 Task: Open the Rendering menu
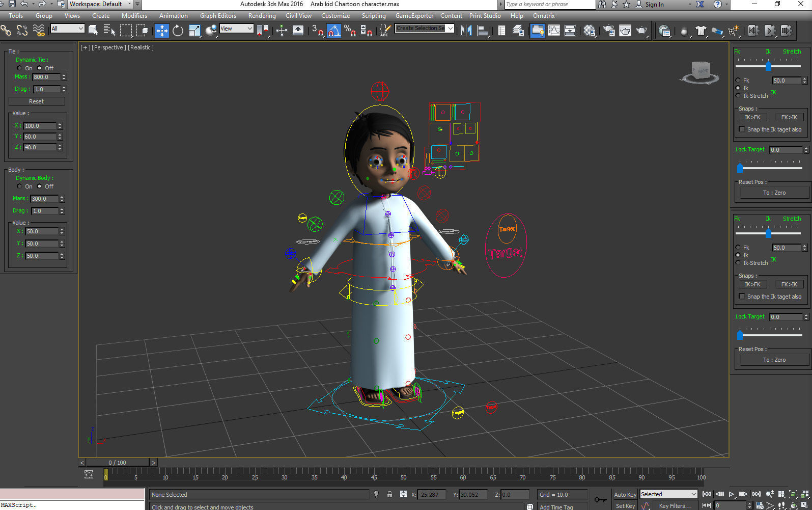(262, 16)
